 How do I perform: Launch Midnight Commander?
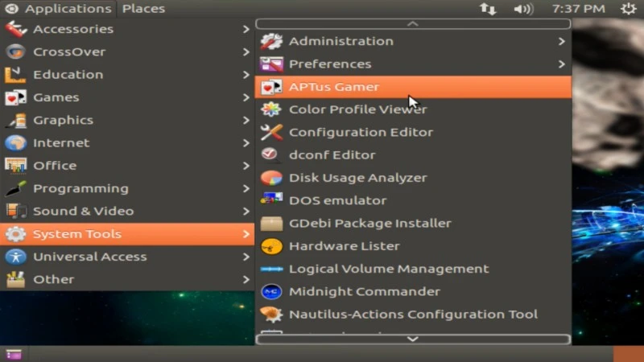(x=413, y=292)
